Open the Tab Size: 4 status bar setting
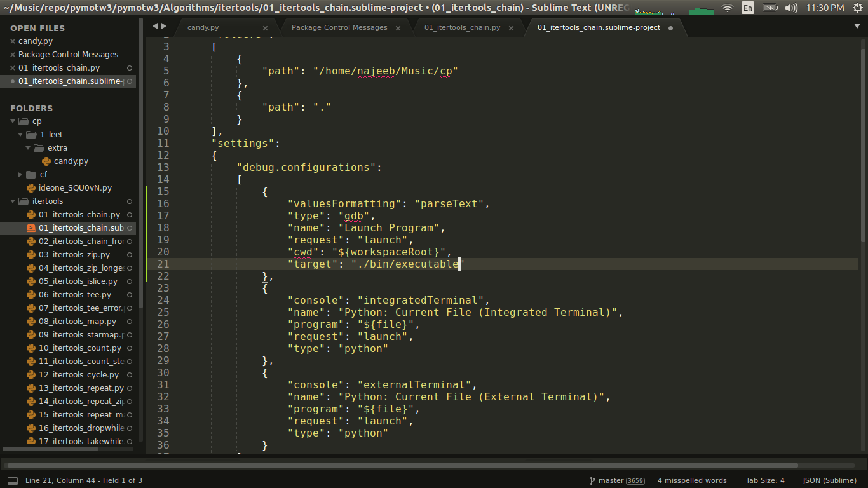The width and height of the screenshot is (868, 488). [765, 481]
